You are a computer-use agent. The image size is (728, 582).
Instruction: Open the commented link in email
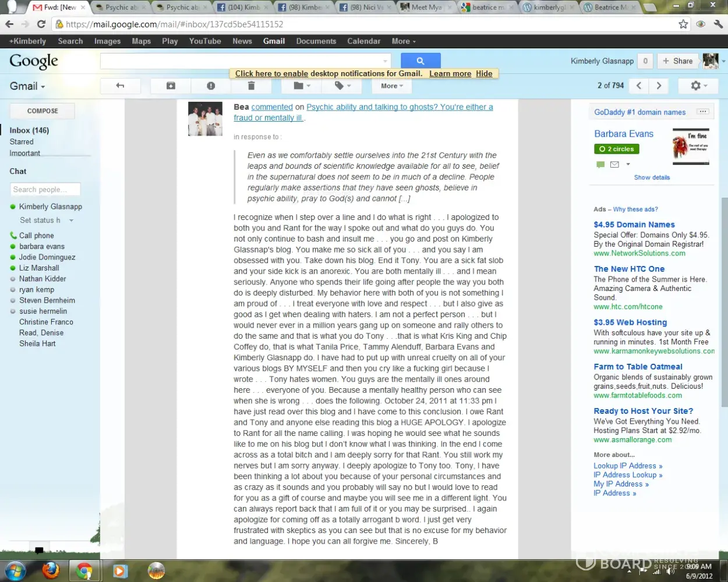click(272, 107)
